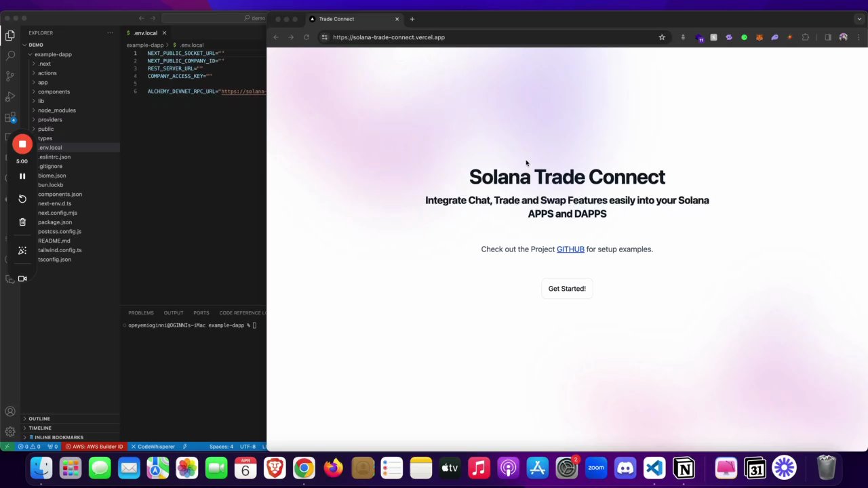Bookmark this page with star icon

click(x=662, y=37)
